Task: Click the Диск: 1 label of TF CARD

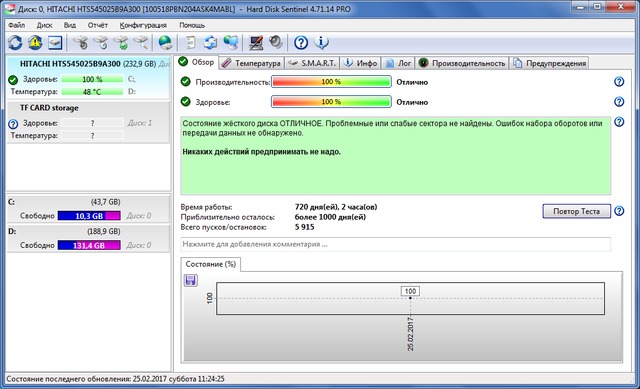Action: [140, 123]
